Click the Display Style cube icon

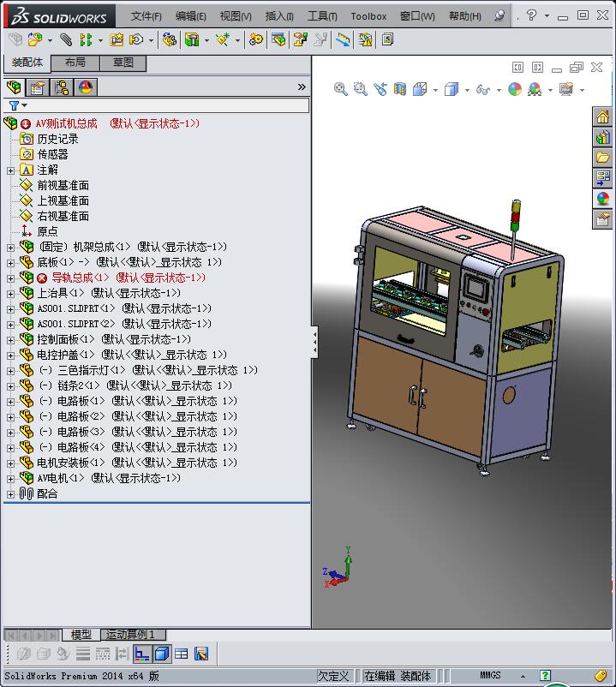[x=452, y=89]
